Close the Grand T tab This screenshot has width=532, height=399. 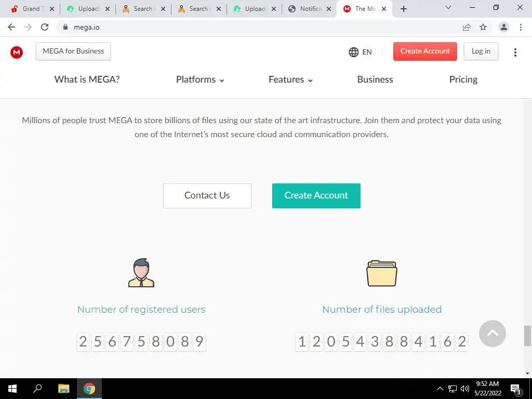point(52,9)
